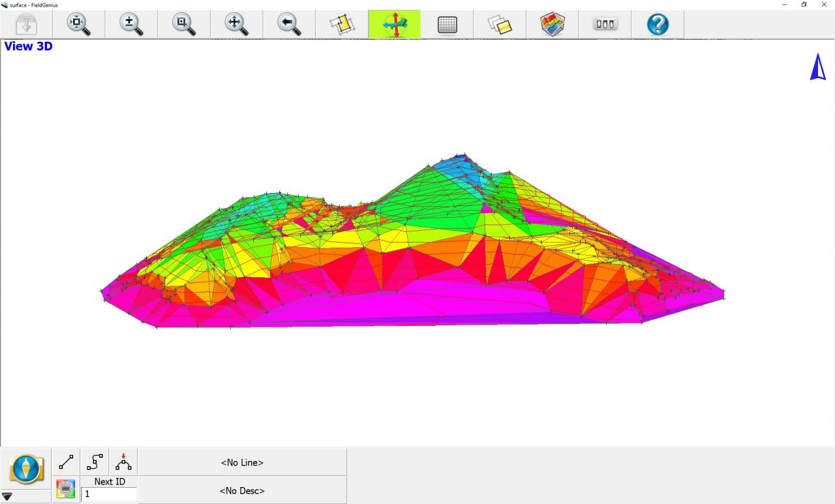This screenshot has height=504, width=835.
Task: Toggle the highlighted 3D orbit arrows button
Action: click(x=394, y=24)
